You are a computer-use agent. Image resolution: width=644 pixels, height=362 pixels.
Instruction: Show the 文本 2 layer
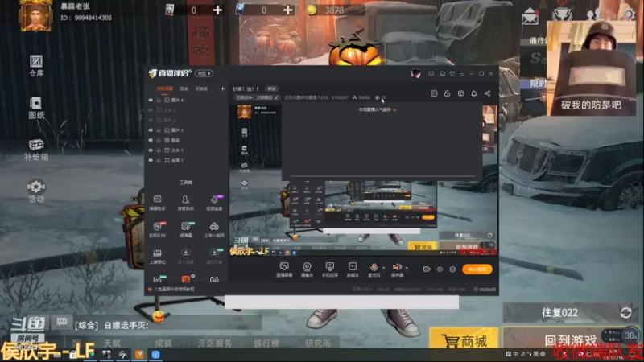pos(151,110)
